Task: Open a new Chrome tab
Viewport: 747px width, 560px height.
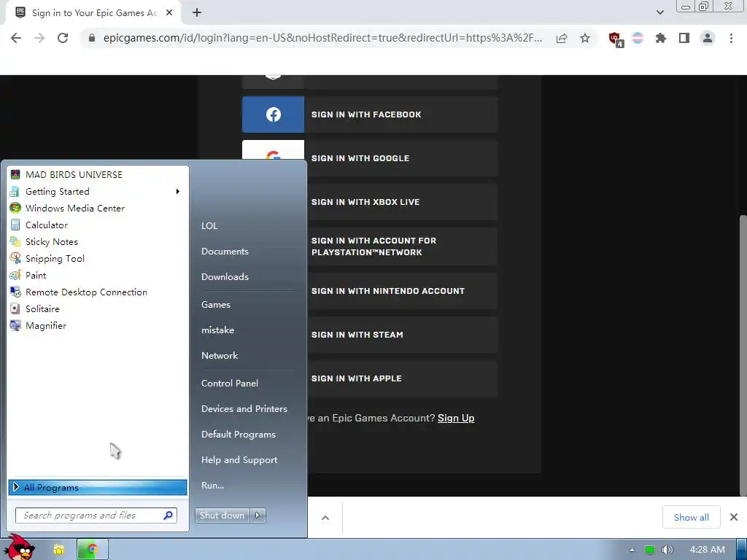Action: 197,13
